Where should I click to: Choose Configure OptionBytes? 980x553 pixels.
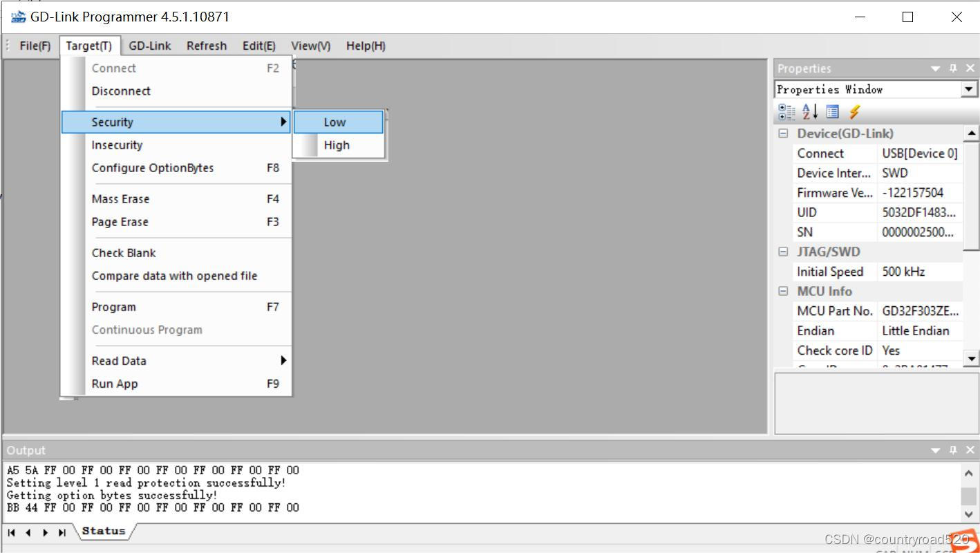176,167
